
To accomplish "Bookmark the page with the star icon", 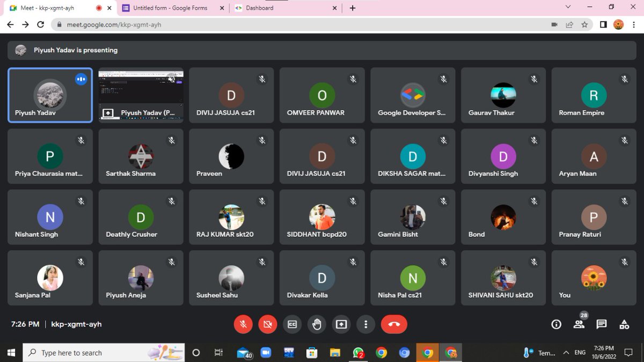I will pos(584,25).
